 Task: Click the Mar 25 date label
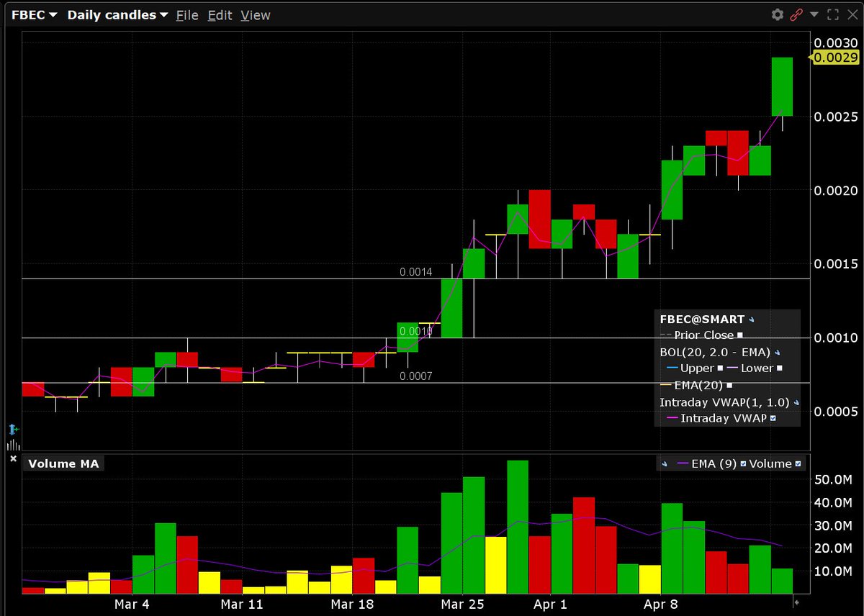tap(463, 604)
